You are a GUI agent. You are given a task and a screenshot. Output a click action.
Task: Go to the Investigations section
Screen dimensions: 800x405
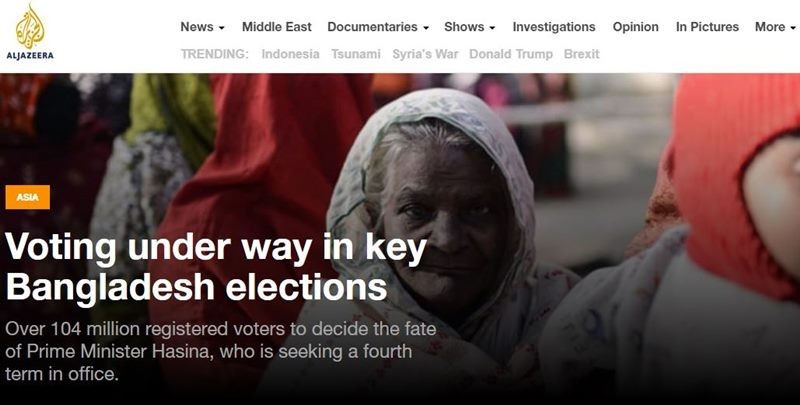coord(554,27)
